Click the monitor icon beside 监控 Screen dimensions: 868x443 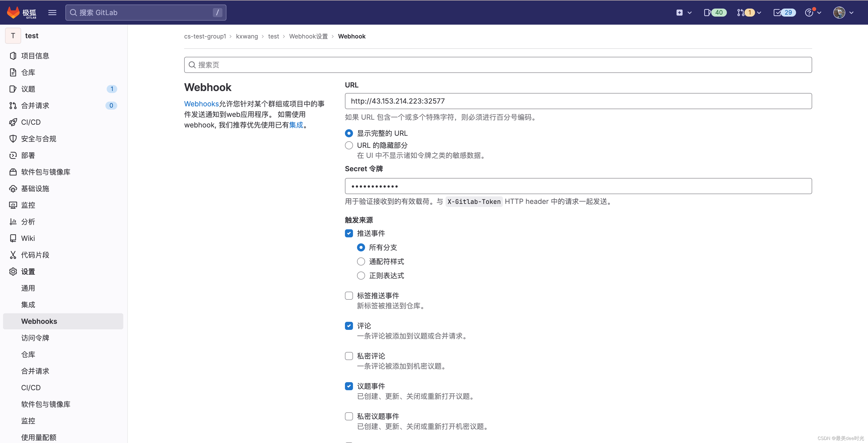tap(13, 205)
